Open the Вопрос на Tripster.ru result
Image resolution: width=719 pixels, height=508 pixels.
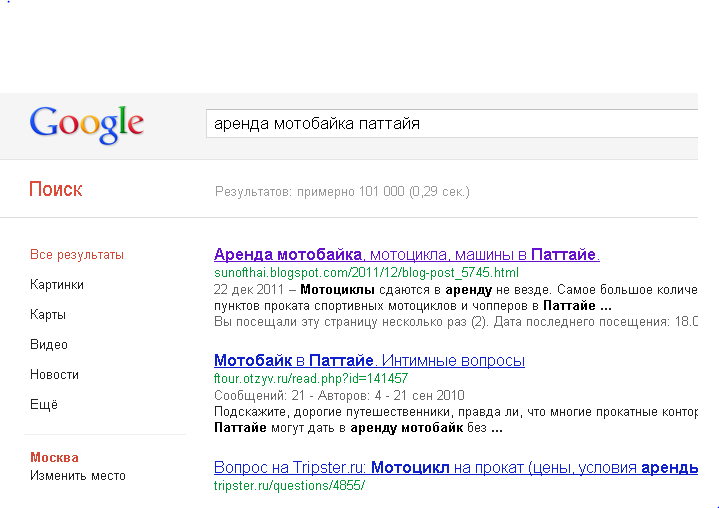pos(456,468)
